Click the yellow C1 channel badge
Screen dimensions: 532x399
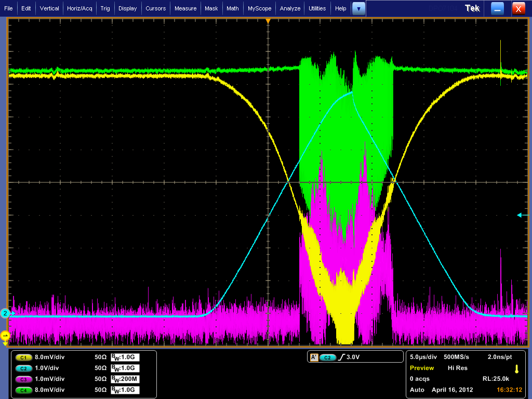tap(23, 357)
